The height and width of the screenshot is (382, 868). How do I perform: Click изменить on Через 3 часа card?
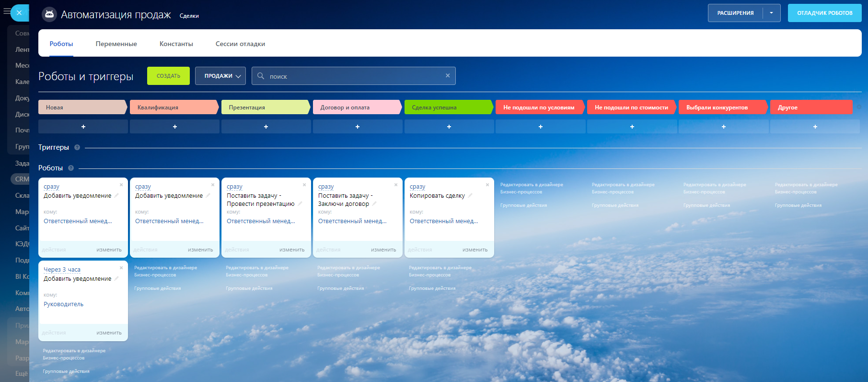tap(109, 333)
